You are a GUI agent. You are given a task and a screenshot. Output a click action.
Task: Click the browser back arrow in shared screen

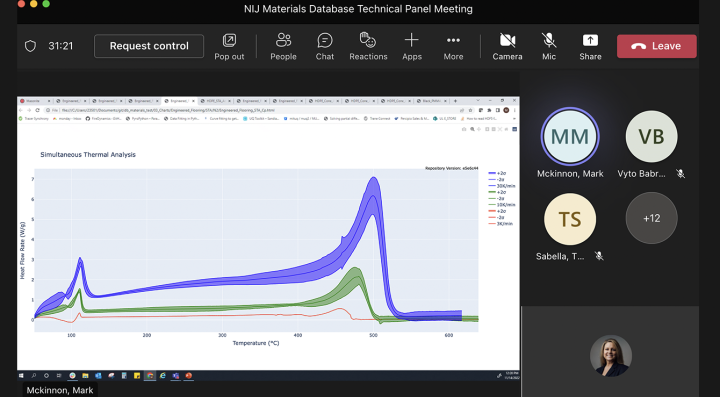point(21,110)
